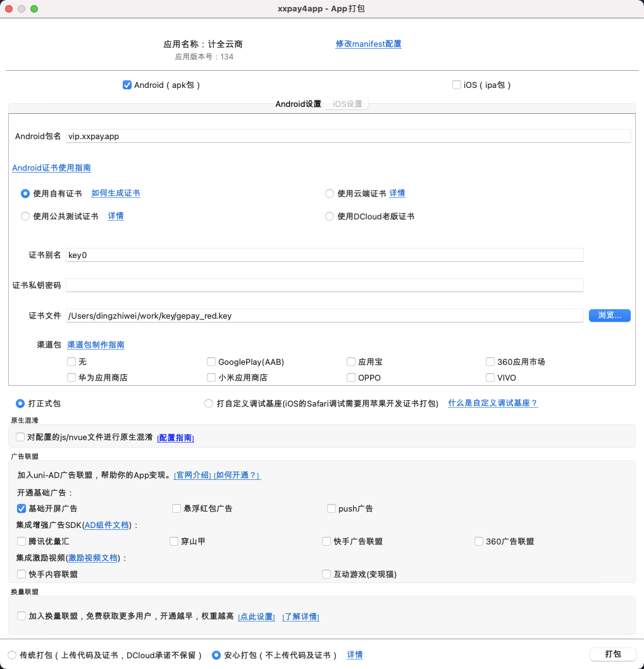Screen dimensions: 644x669
Task: Select 使用云端证书 radio option
Action: [x=330, y=193]
